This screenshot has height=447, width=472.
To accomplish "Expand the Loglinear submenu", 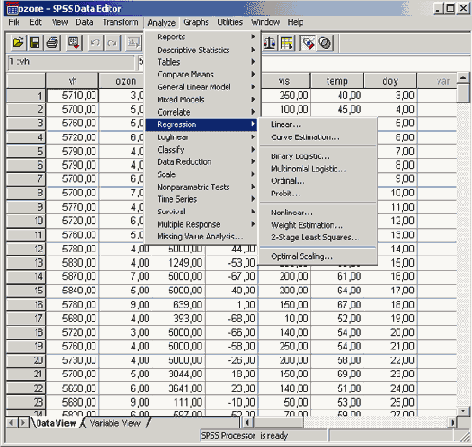I will [x=201, y=137].
